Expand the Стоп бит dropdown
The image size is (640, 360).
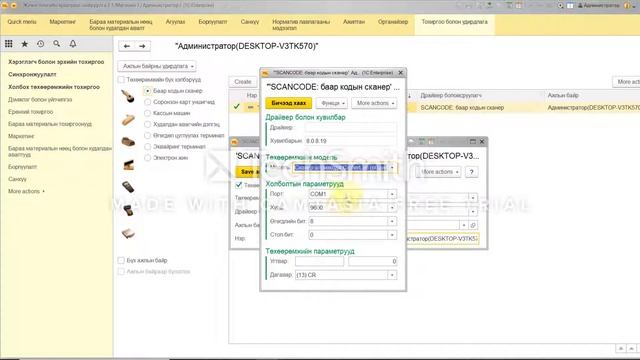pyautogui.click(x=392, y=235)
